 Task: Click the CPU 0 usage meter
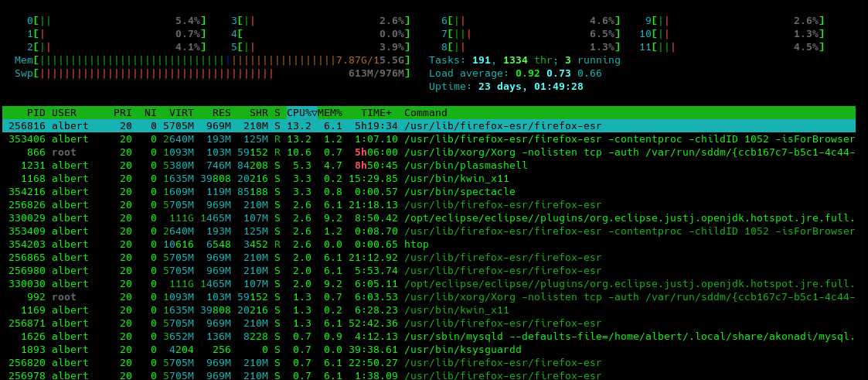tap(116, 21)
